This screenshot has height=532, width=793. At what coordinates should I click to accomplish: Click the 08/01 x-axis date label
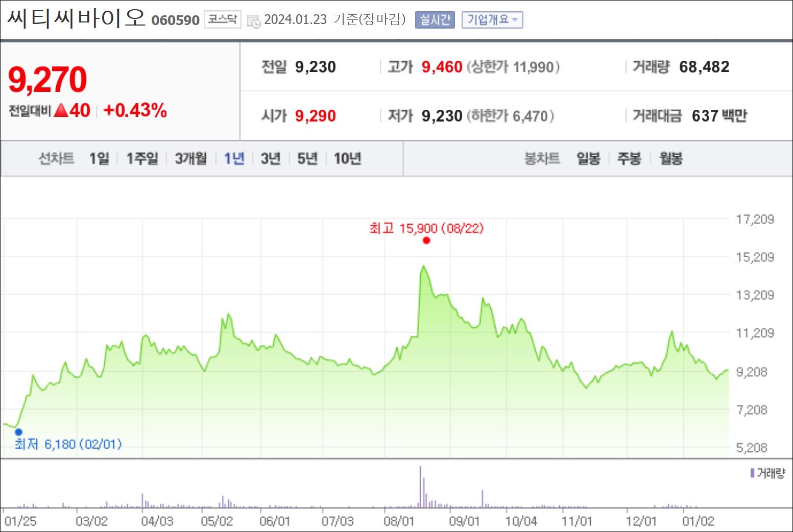click(x=399, y=521)
